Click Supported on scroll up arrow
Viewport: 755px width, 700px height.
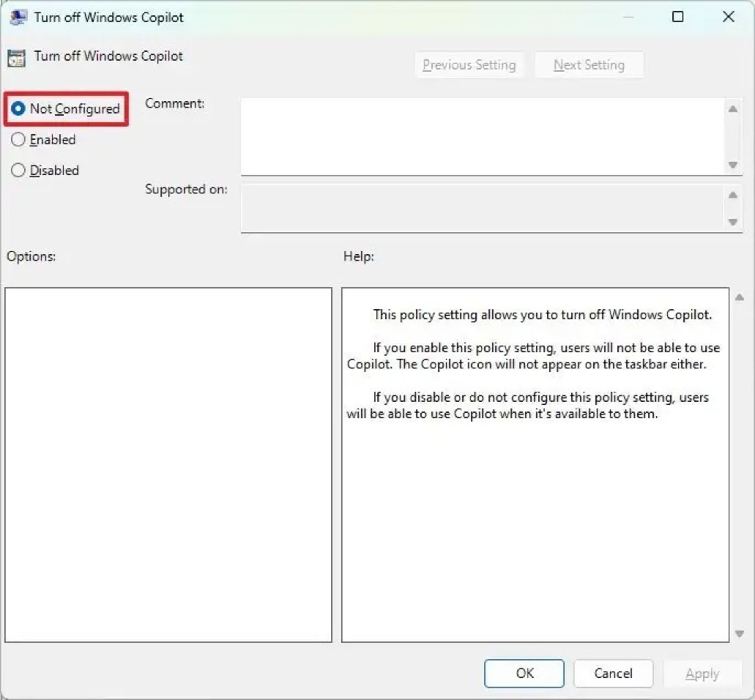[733, 195]
